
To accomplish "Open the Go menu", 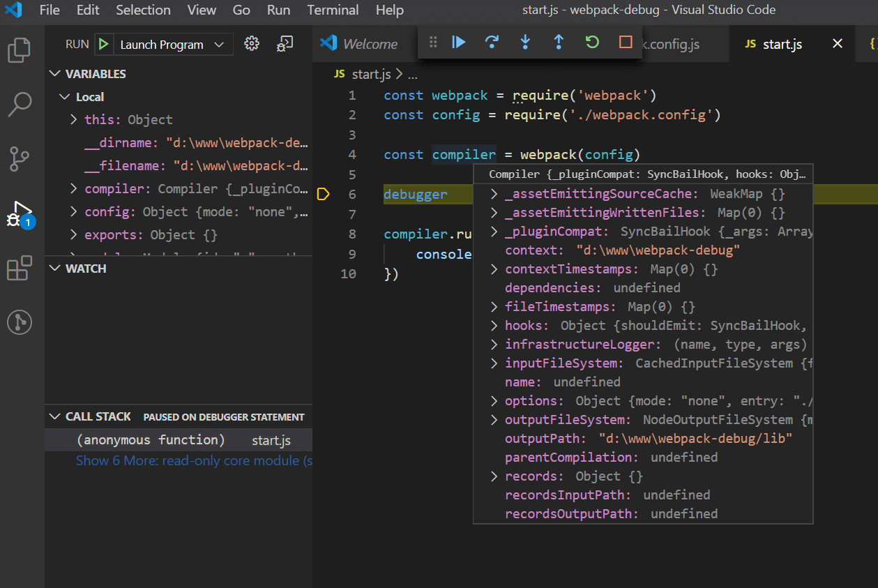I will tap(241, 10).
